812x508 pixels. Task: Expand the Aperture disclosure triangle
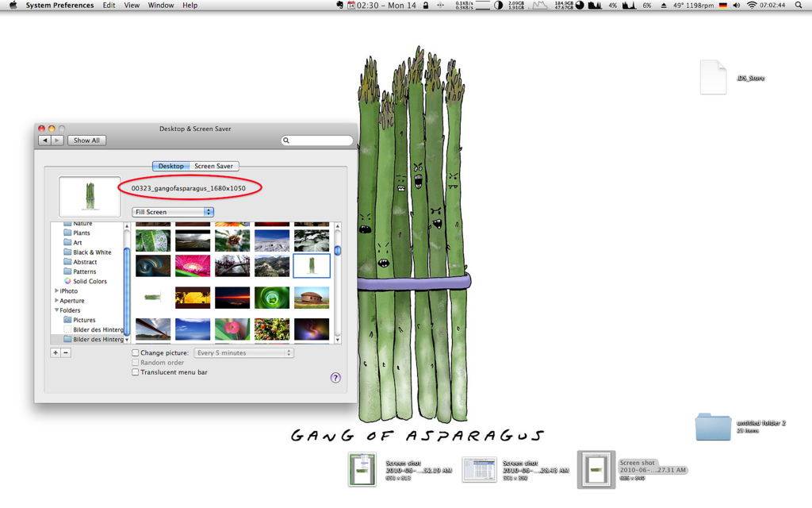56,301
